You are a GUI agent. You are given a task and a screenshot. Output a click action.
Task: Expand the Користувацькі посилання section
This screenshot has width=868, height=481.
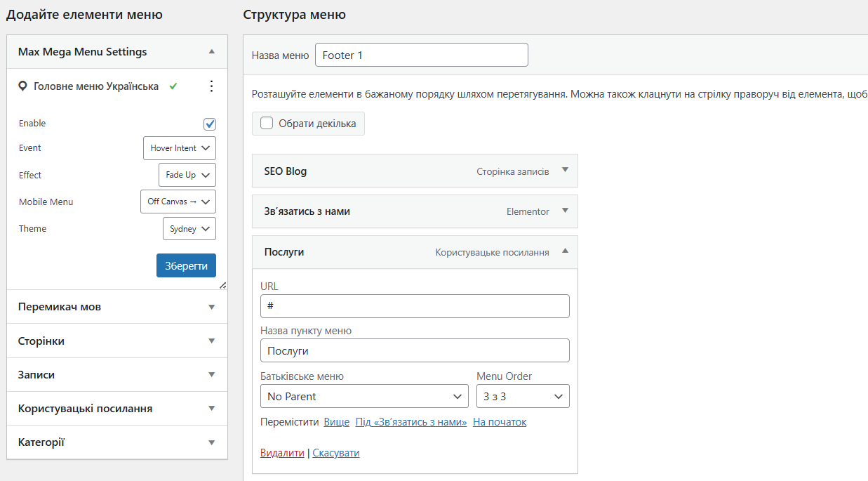pos(116,408)
